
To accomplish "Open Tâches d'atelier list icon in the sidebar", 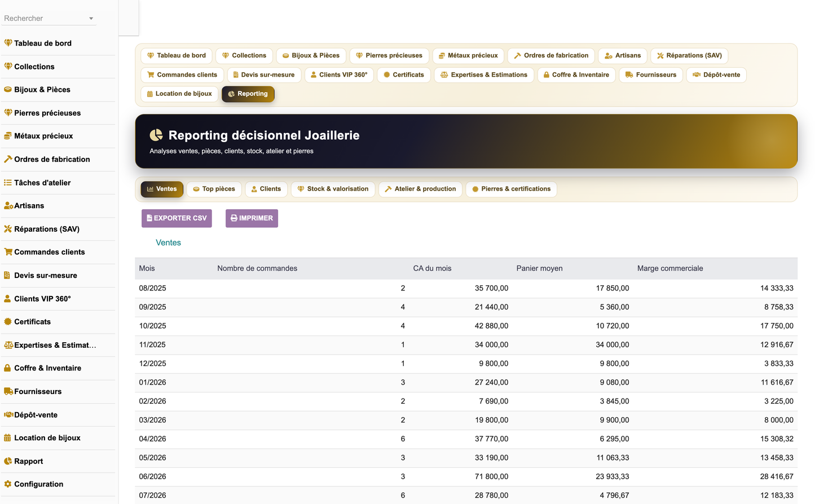I will pyautogui.click(x=8, y=183).
